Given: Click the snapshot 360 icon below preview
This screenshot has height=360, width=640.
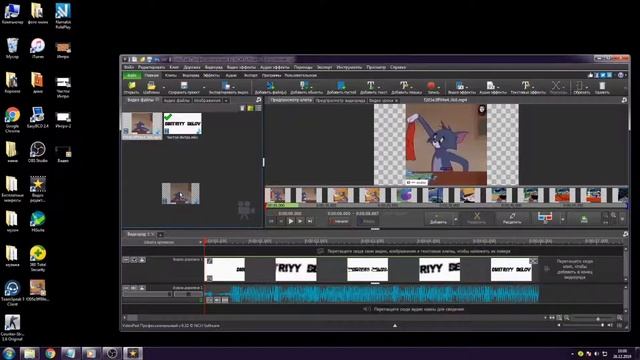Looking at the screenshot, I should coord(584,219).
